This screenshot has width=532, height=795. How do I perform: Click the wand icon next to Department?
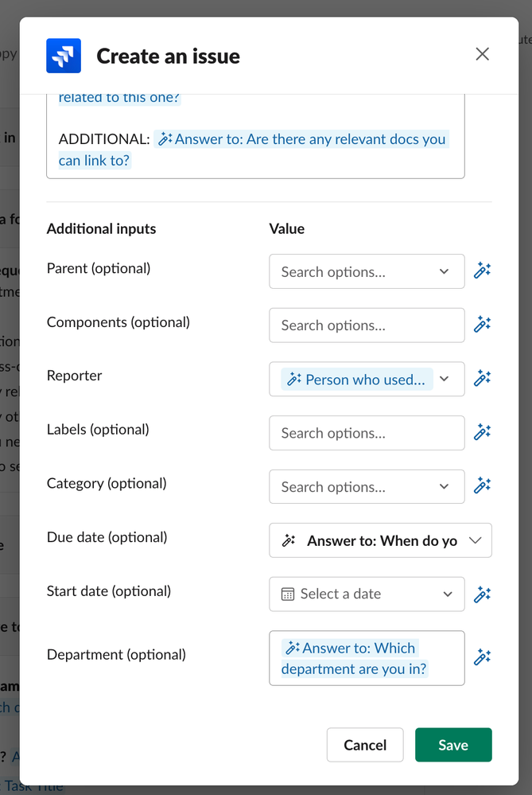tap(482, 657)
